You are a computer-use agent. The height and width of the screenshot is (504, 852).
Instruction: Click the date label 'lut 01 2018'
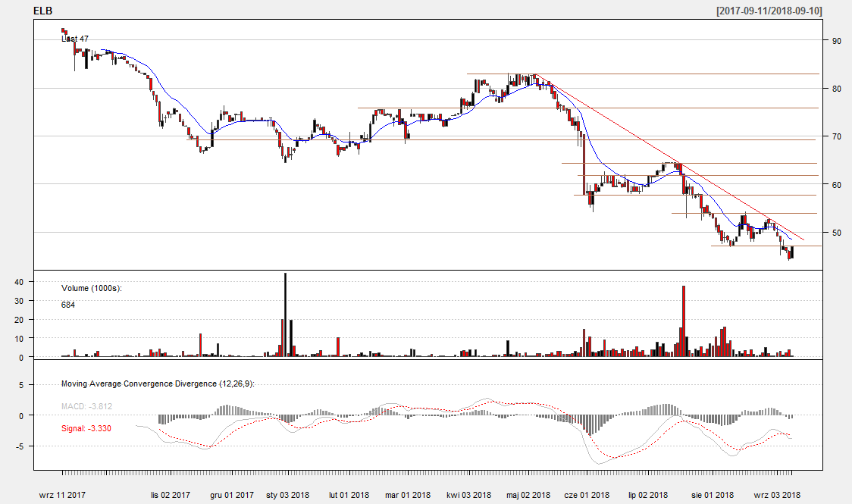pyautogui.click(x=349, y=496)
